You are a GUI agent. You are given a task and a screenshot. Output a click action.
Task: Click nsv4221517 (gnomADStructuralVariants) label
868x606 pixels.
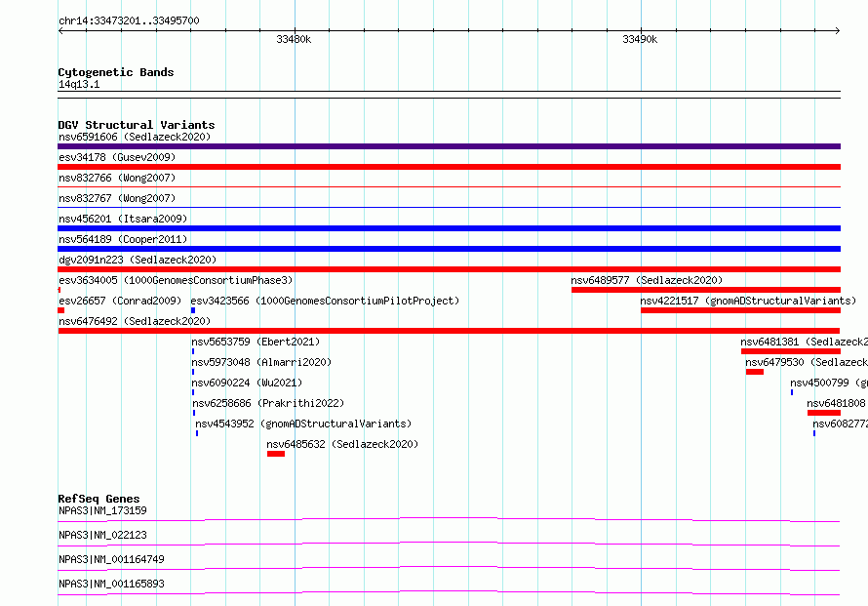click(748, 301)
